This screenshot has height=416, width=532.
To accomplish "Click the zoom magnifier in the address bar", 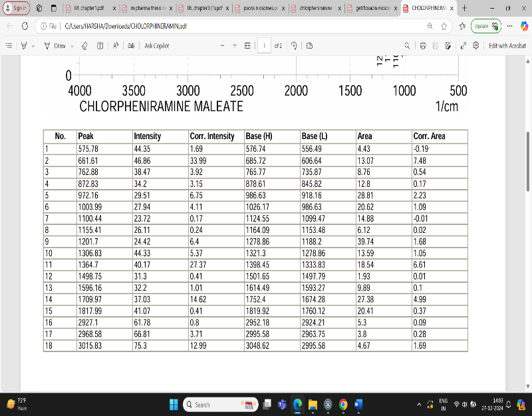I will click(x=430, y=26).
